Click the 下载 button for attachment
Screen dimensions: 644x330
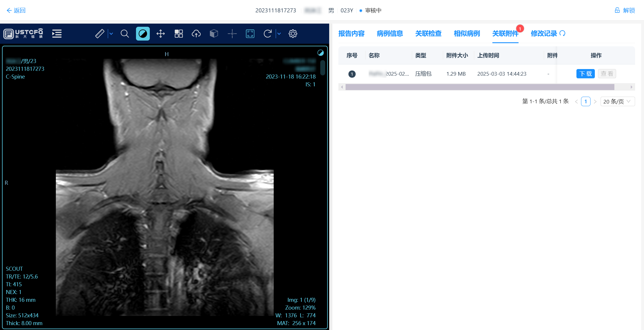click(585, 74)
